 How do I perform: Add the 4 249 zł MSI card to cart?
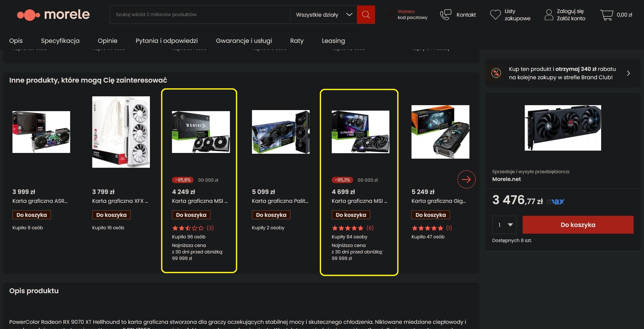(191, 215)
